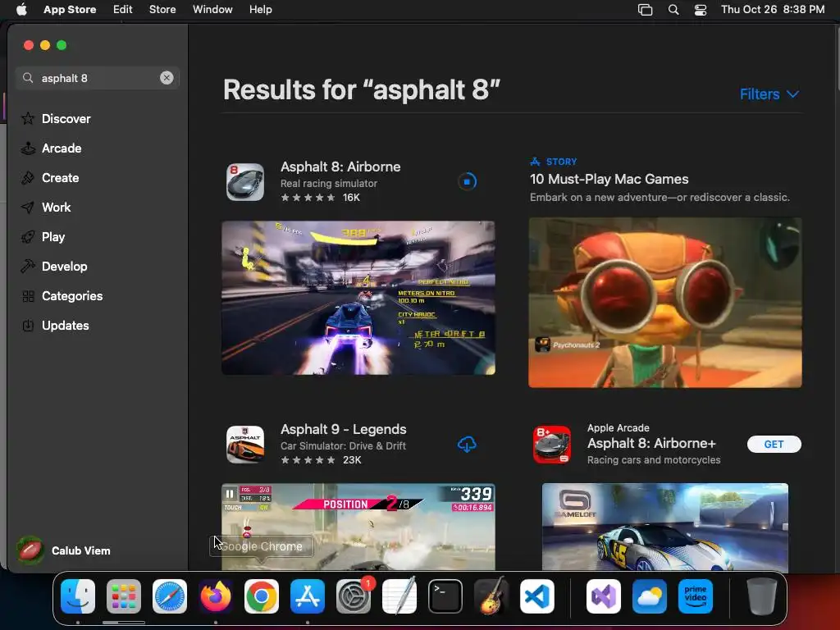View Asphalt 8: Airborne+ Gameloft screenshot

pos(664,527)
